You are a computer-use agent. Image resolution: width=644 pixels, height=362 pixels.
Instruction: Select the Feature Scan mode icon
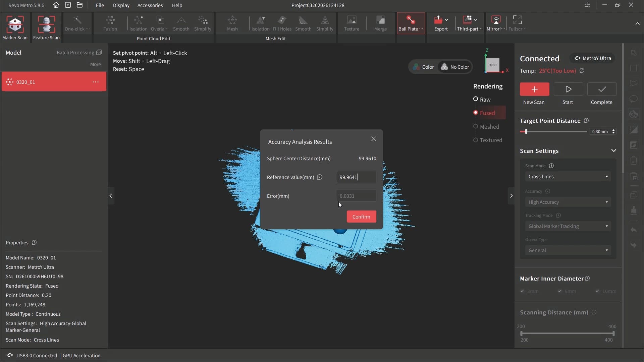[46, 24]
